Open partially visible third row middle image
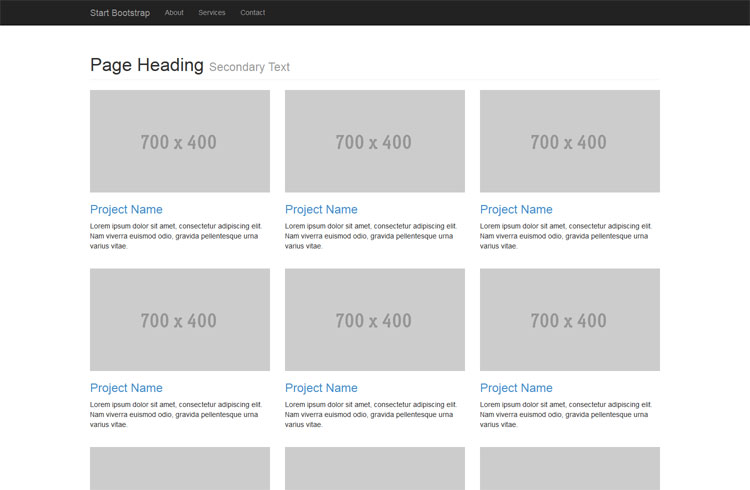Viewport: 750px width, 490px height. [375, 469]
